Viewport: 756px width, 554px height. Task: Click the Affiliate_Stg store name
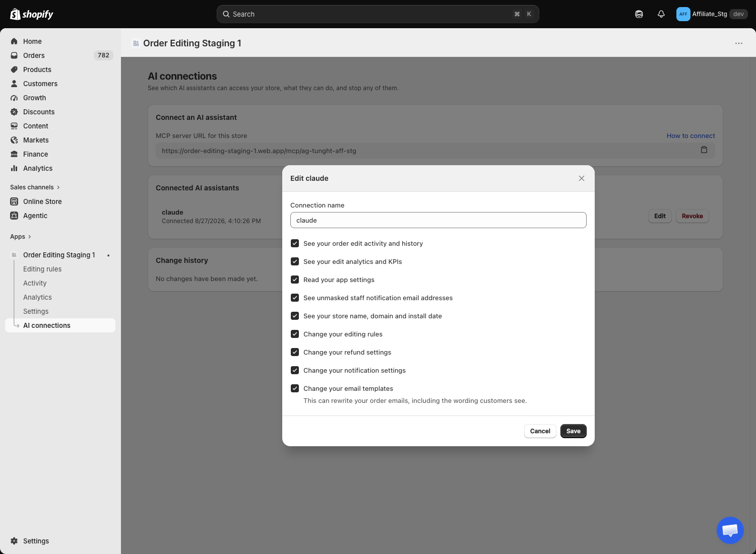point(710,14)
